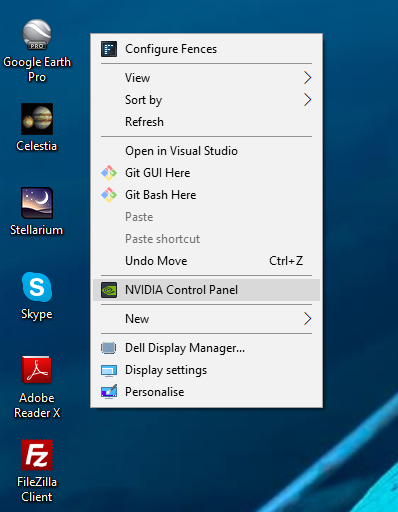Choose Git Bash Here
The image size is (398, 512).
point(206,195)
